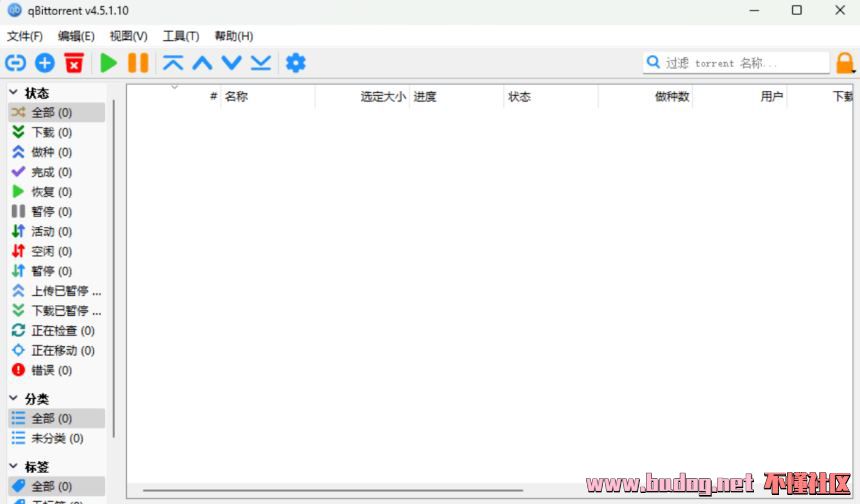860x504 pixels.
Task: Collapse the 分类 section
Action: coord(13,398)
